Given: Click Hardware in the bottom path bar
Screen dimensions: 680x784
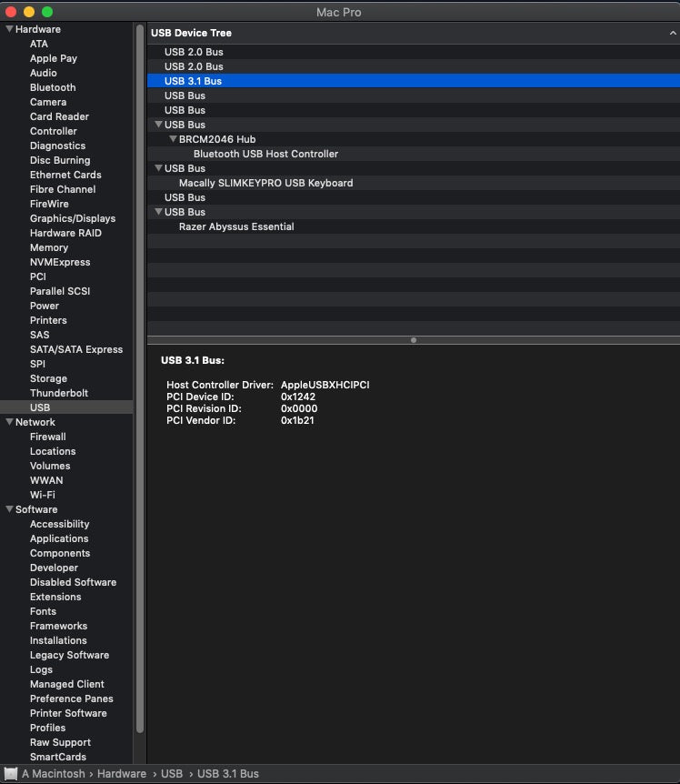Looking at the screenshot, I should click(122, 774).
